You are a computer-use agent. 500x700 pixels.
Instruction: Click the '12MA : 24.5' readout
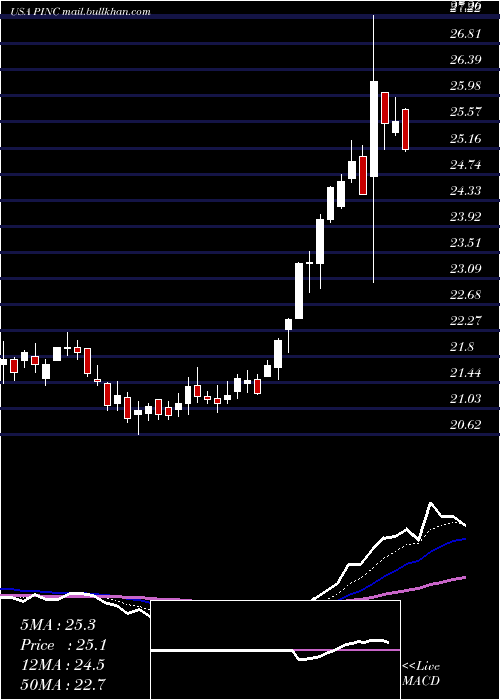[62, 665]
